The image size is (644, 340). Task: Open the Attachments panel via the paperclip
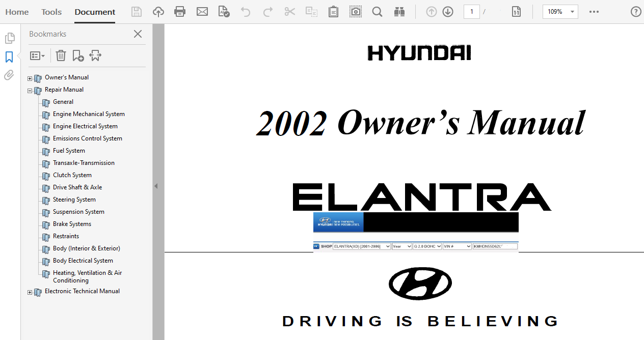tap(9, 75)
